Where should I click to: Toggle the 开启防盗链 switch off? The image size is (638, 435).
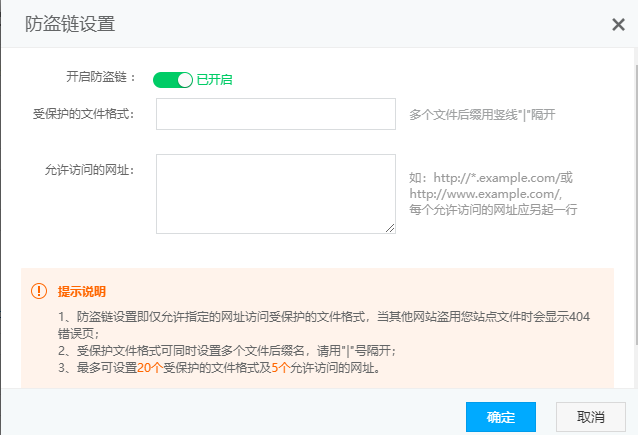(x=172, y=79)
